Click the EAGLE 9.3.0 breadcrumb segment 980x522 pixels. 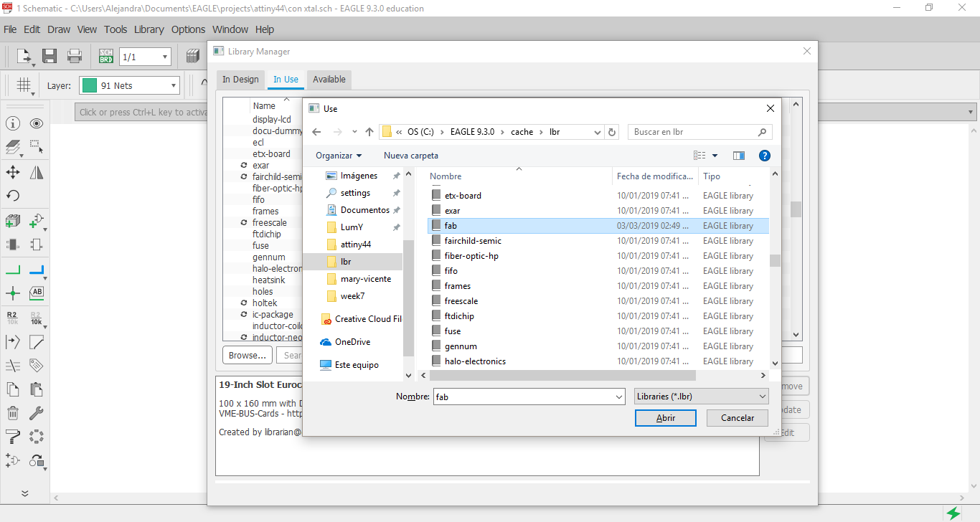click(x=472, y=132)
